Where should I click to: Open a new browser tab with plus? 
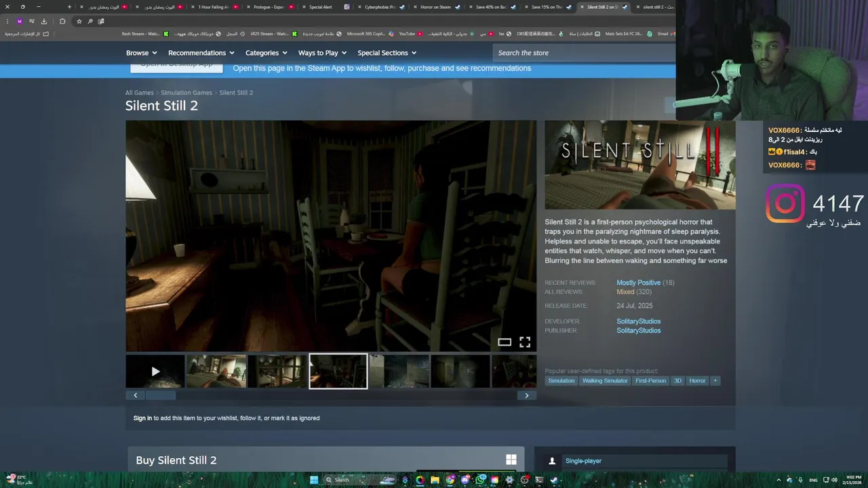69,7
